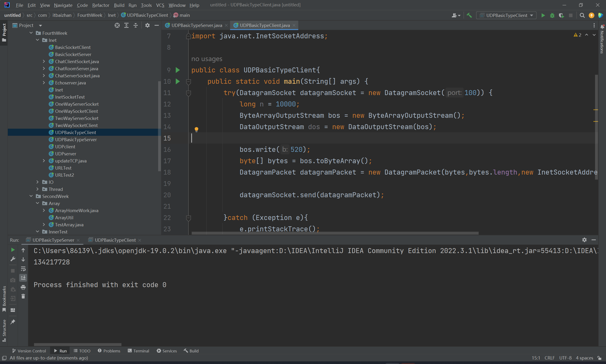The image size is (606, 364).
Task: Click 4 spaces indent setting
Action: click(x=584, y=358)
